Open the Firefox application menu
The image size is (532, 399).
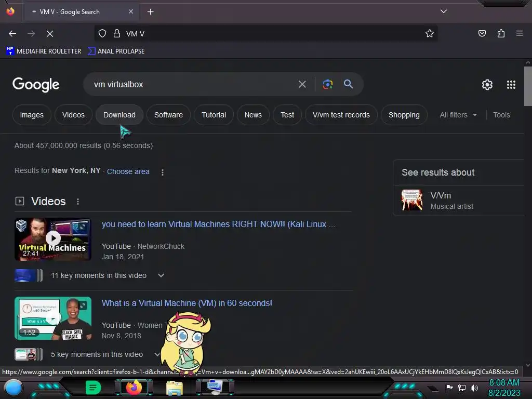520,33
